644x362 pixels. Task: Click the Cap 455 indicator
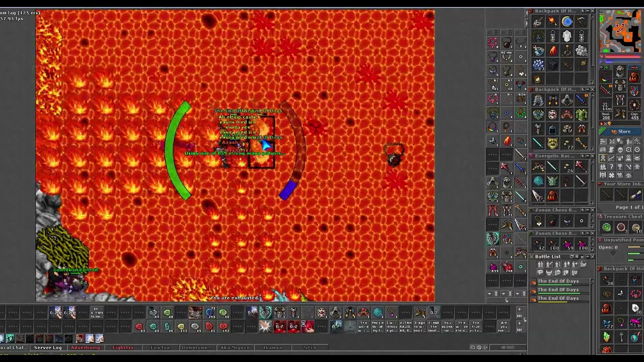coord(634,116)
